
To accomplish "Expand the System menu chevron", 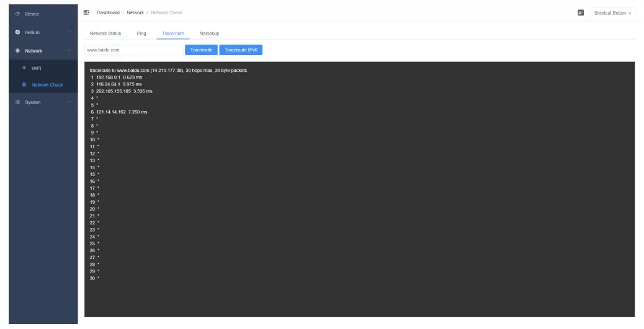I will click(69, 102).
